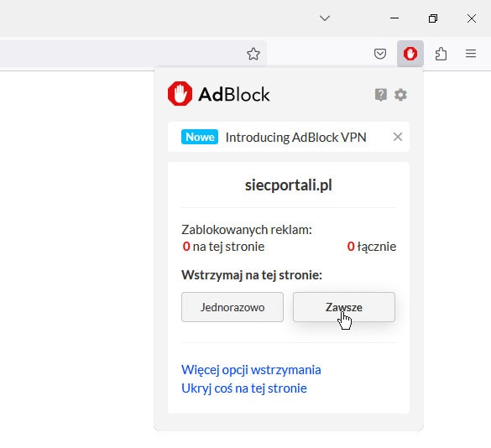Open the Introducing AdBlock VPN announcement

click(295, 137)
